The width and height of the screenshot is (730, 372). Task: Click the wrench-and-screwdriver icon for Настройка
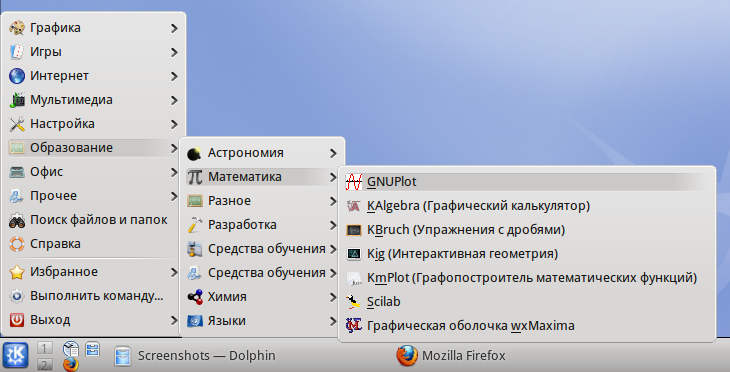pos(17,124)
